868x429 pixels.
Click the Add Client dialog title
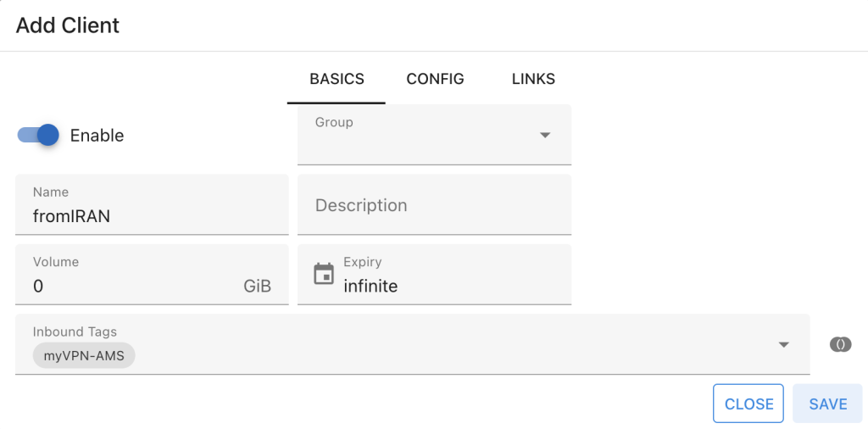(68, 25)
